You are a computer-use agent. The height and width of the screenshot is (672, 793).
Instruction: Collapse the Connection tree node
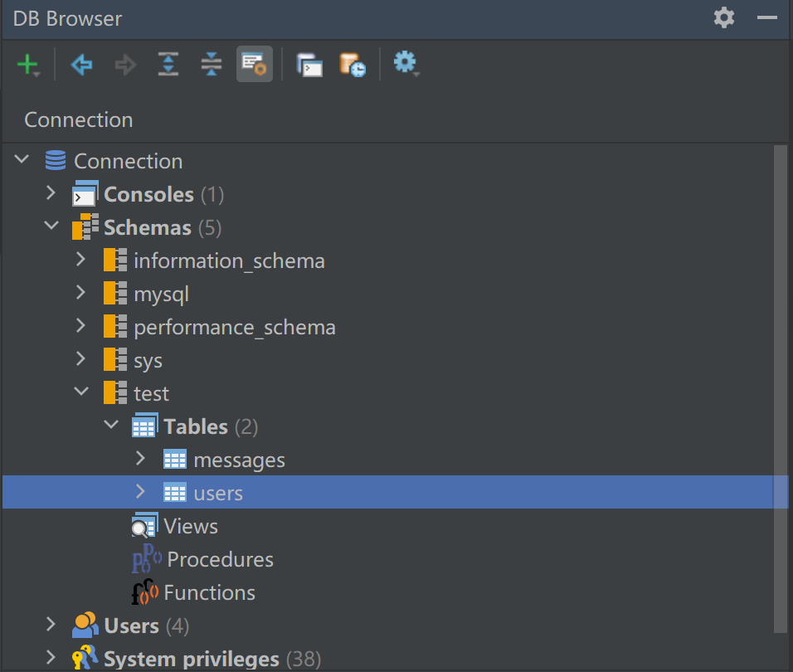[x=21, y=158]
